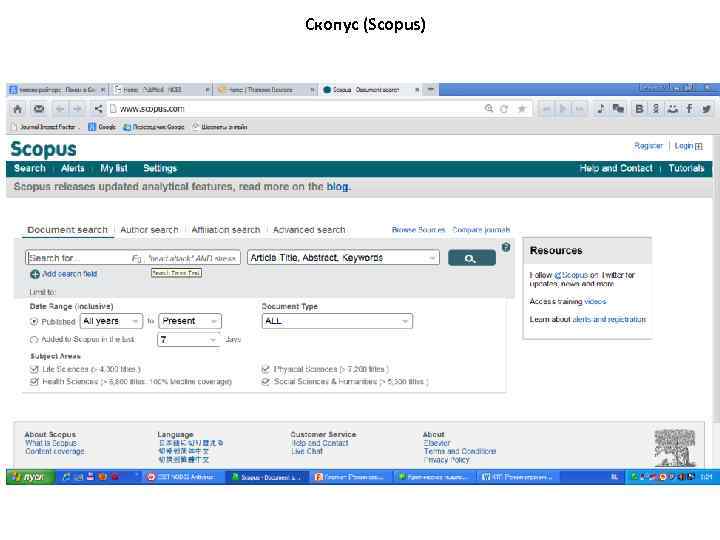Open Help and Contact in the navbar
This screenshot has height=540, width=720.
[616, 169]
